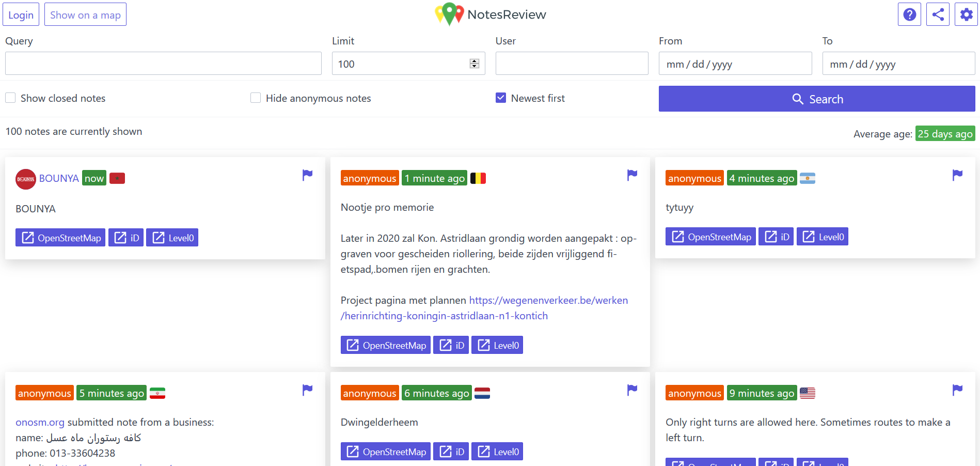
Task: Flag the tytuyy note
Action: tap(957, 175)
